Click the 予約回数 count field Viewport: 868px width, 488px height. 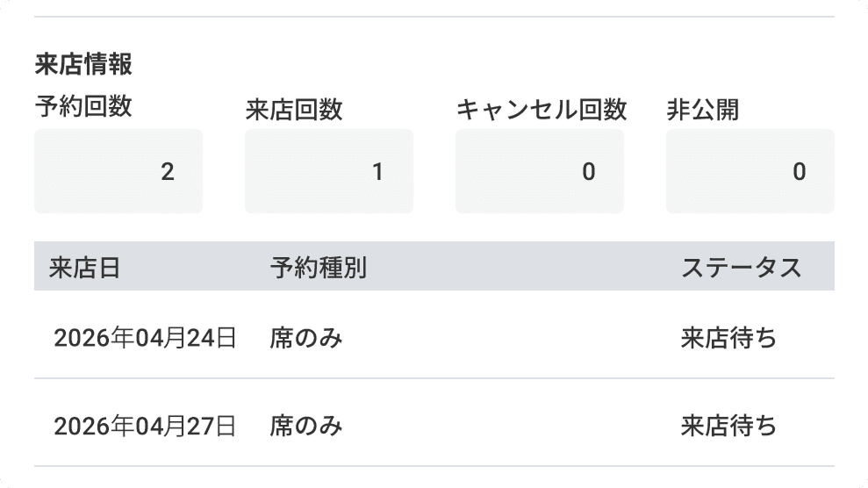coord(118,171)
